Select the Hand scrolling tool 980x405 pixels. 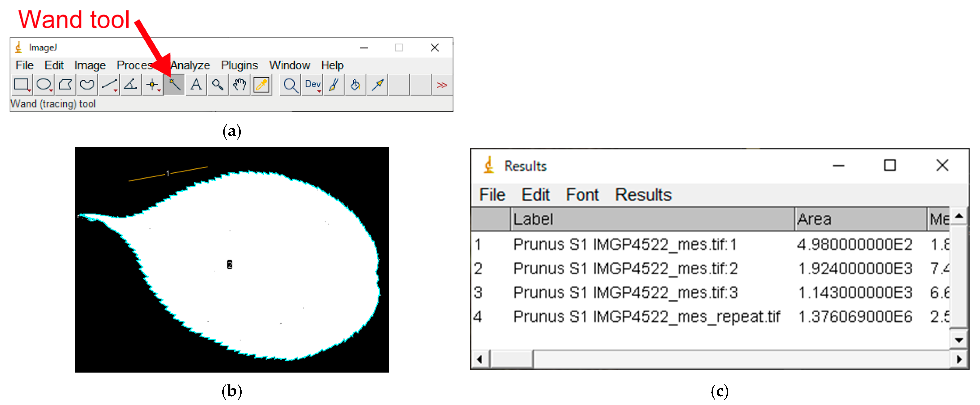click(x=239, y=85)
